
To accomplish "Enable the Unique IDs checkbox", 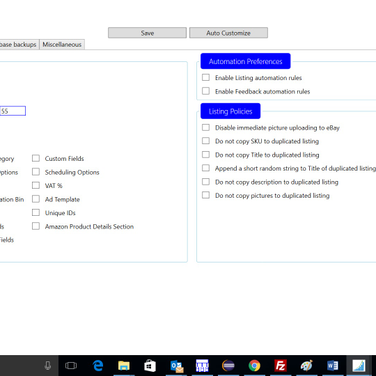I will click(x=36, y=212).
